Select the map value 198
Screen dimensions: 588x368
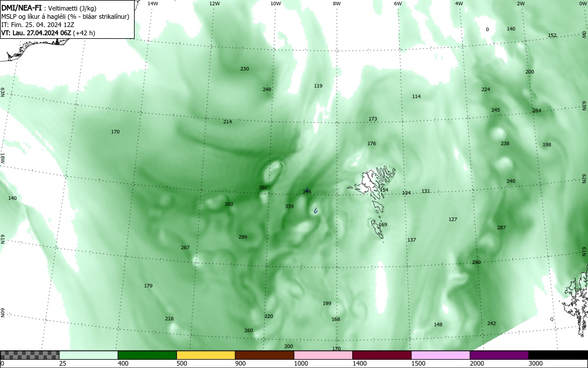[x=547, y=145]
